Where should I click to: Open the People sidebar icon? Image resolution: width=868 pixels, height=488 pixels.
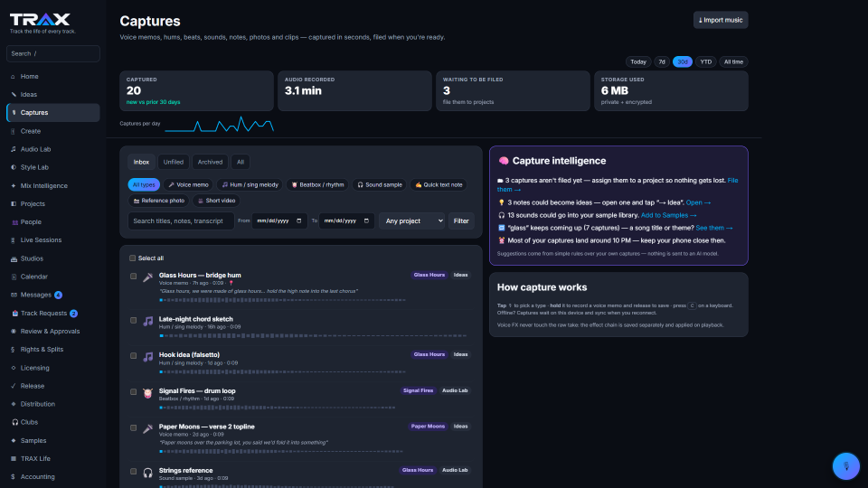pos(14,222)
